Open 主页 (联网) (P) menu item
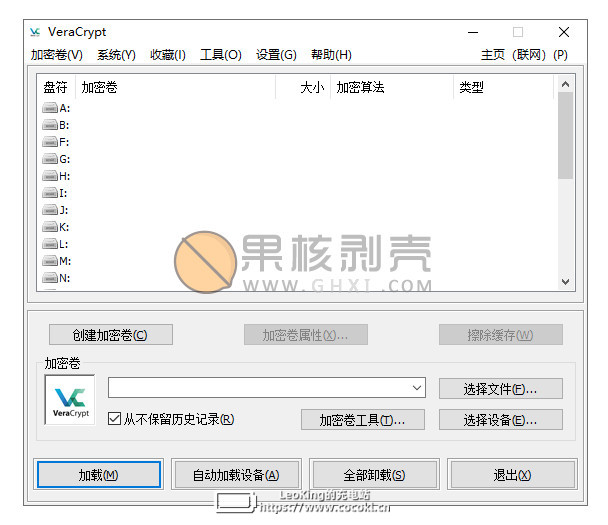This screenshot has height=525, width=608. [x=524, y=55]
